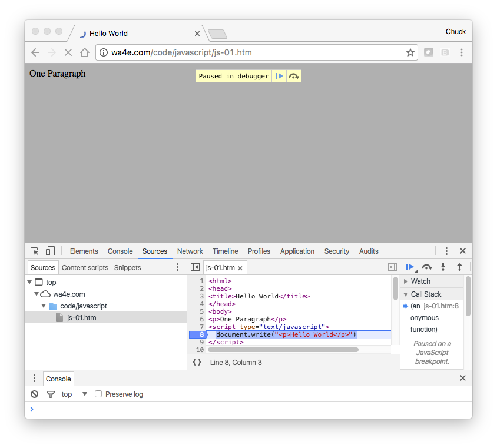Click line number 6 in the gutter

(x=201, y=319)
